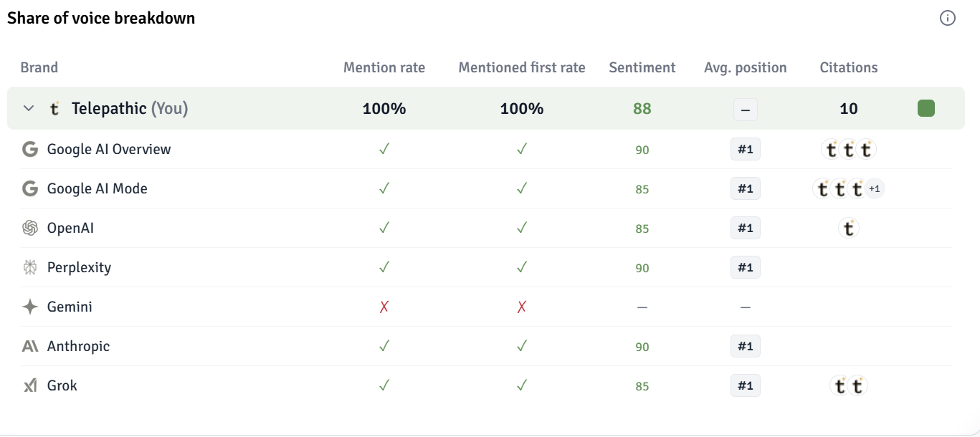Click the Citations column header
The height and width of the screenshot is (437, 980).
click(849, 68)
